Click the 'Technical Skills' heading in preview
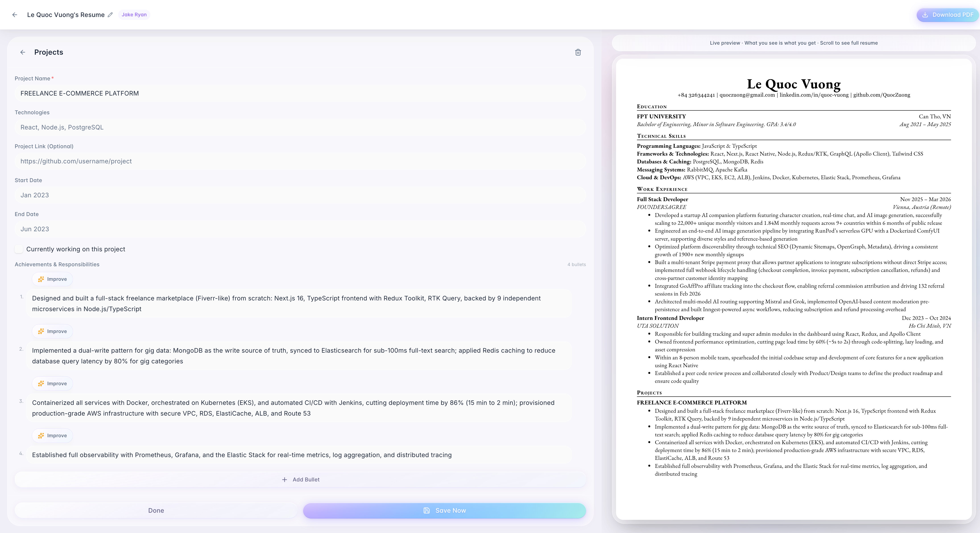 click(661, 136)
